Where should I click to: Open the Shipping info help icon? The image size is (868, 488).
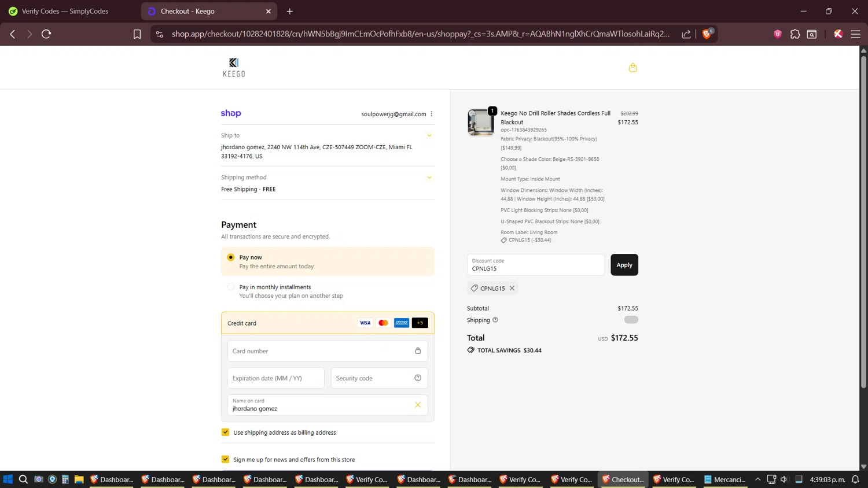pos(495,320)
